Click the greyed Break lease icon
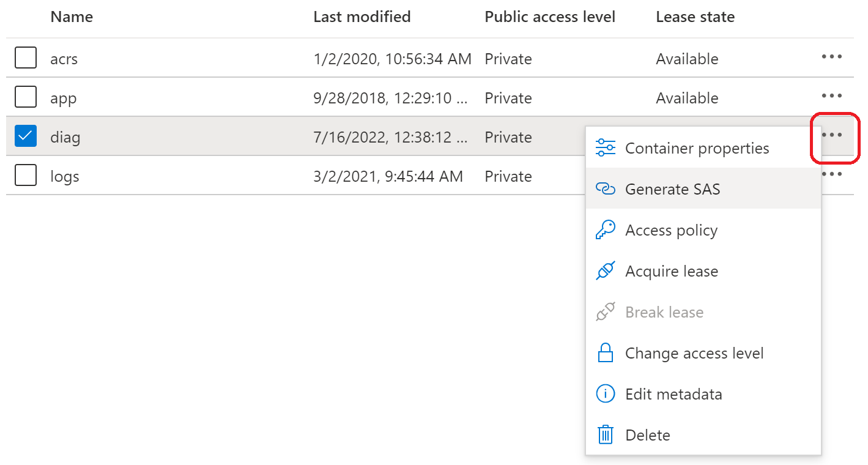This screenshot has width=868, height=465. tap(605, 312)
